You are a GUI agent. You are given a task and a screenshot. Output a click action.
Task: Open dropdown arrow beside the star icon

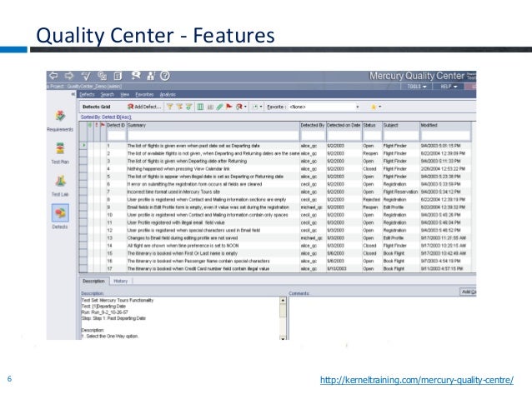379,107
